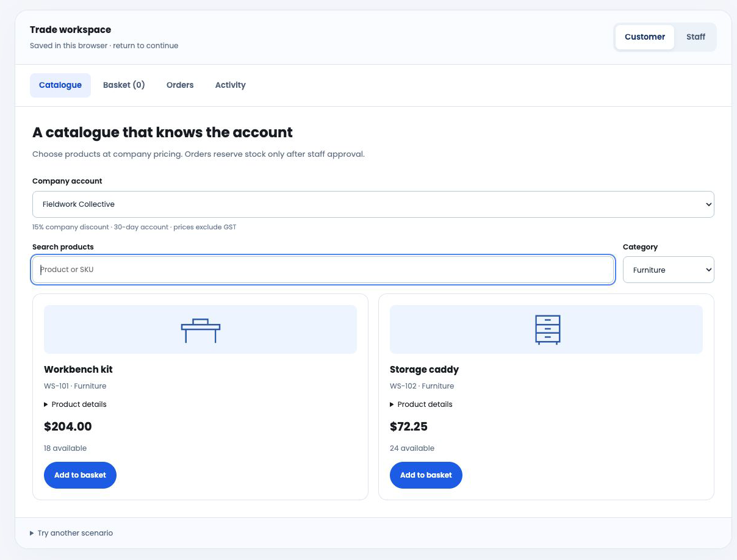The width and height of the screenshot is (737, 560).
Task: Expand Try another scenario section
Action: [x=71, y=533]
